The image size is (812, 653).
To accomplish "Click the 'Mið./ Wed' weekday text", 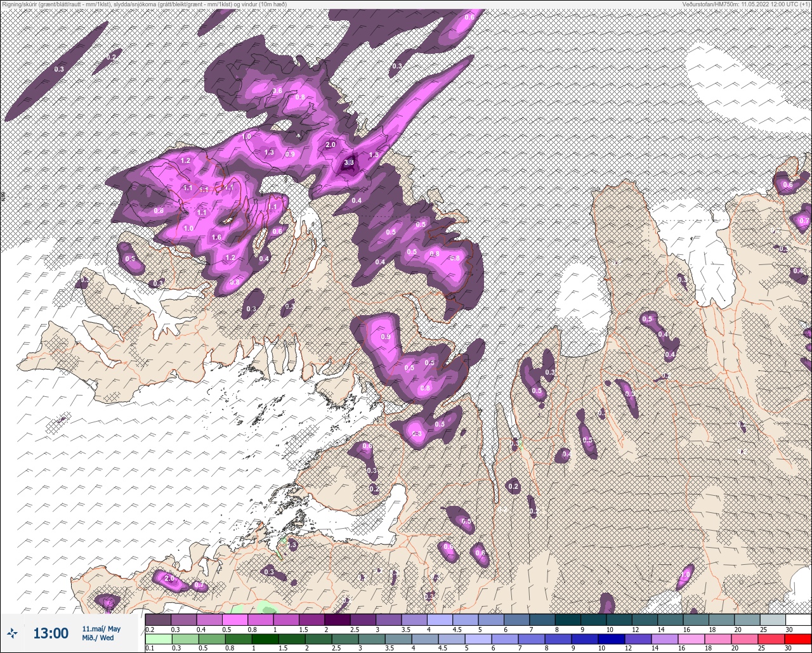I will (98, 638).
